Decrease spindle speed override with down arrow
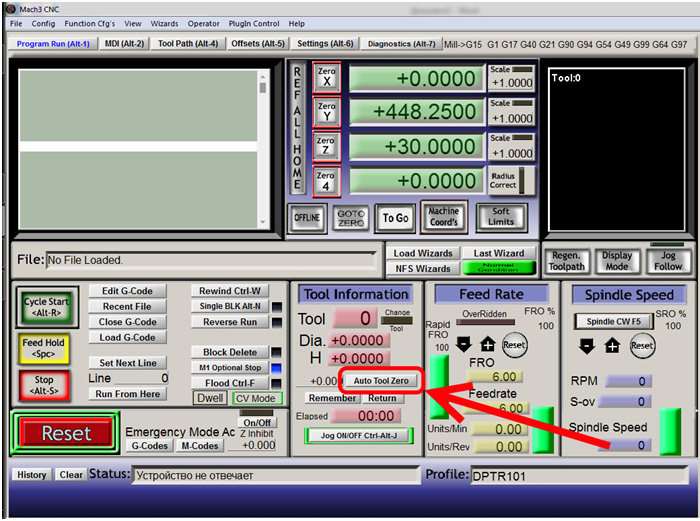Viewport: 700px width, 521px height. tap(587, 346)
